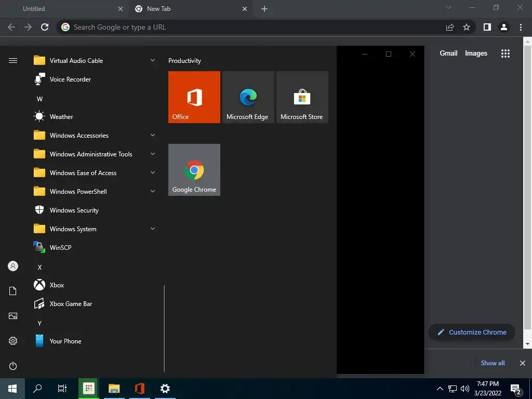Expand Windows Ease of Access folder

click(x=153, y=172)
